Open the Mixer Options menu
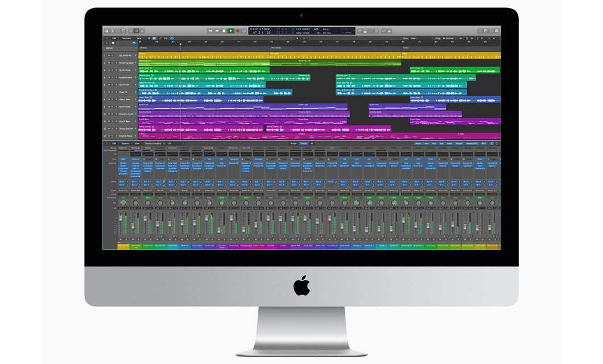 point(125,143)
